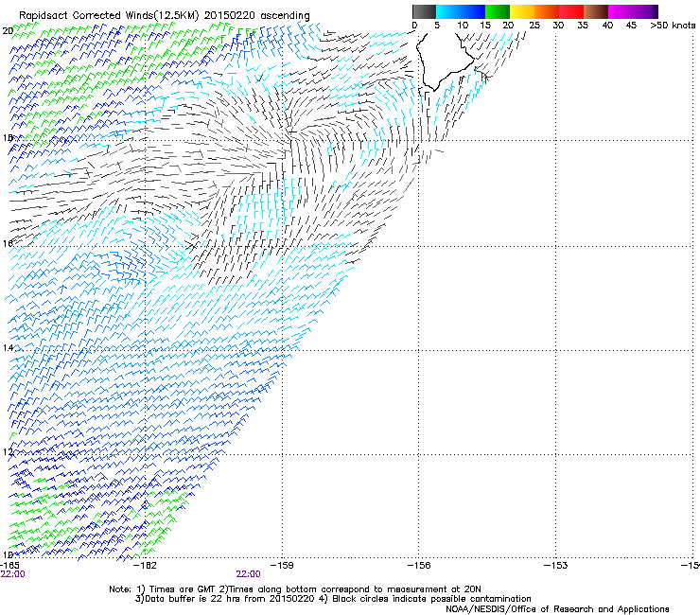Click the legend label '35'

pos(583,26)
